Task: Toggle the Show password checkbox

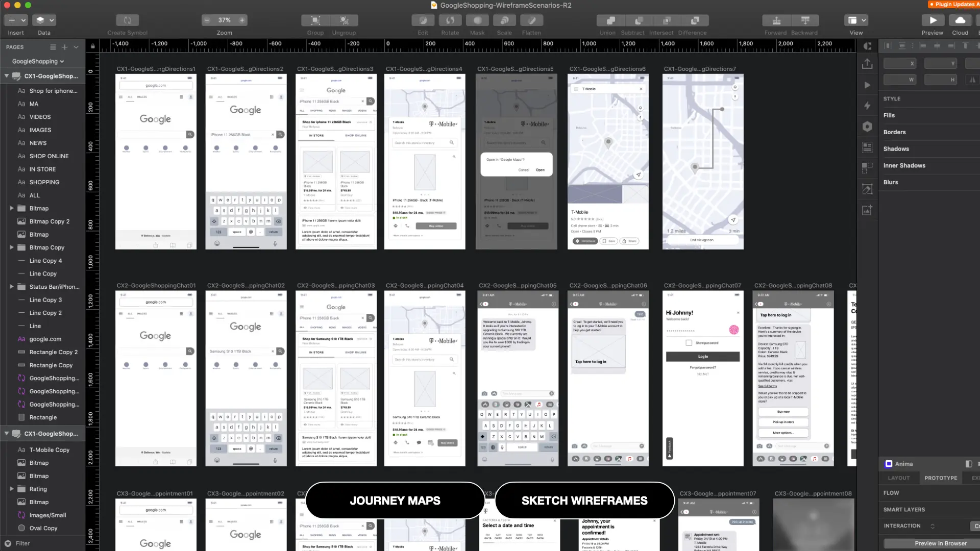Action: pos(689,343)
